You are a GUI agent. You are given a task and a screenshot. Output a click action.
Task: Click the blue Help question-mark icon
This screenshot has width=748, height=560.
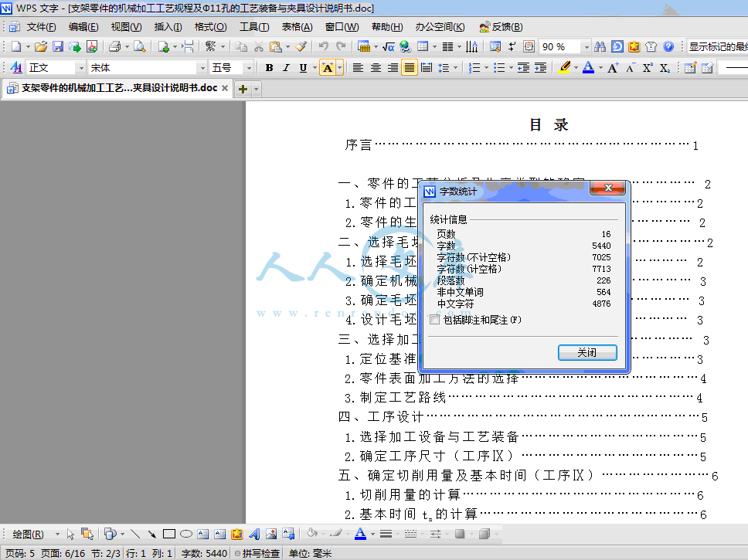pos(669,46)
